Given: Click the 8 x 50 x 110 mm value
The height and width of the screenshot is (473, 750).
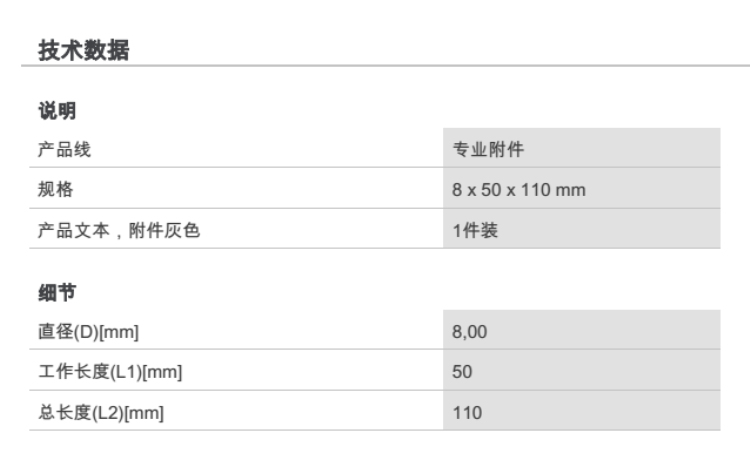Looking at the screenshot, I should (519, 190).
